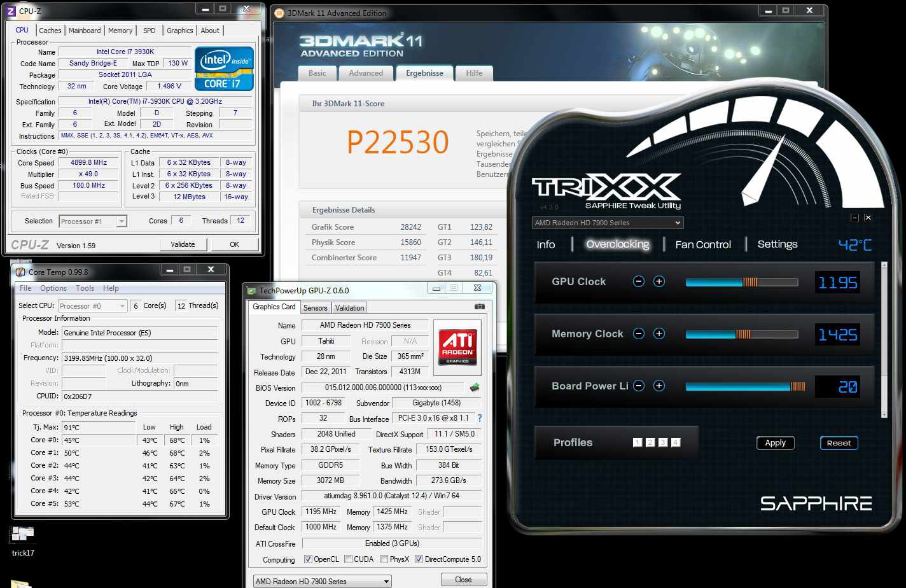
Task: Open the 3DMark Basic tab
Action: coord(317,73)
